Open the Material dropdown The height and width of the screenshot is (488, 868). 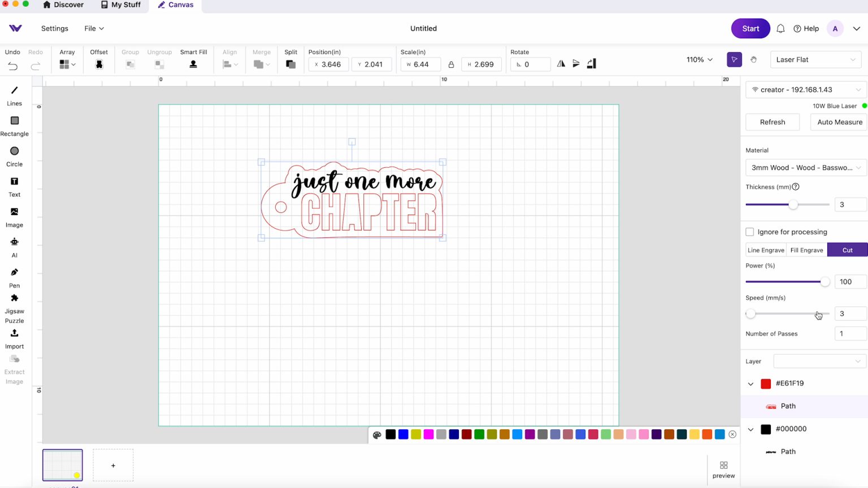click(805, 168)
